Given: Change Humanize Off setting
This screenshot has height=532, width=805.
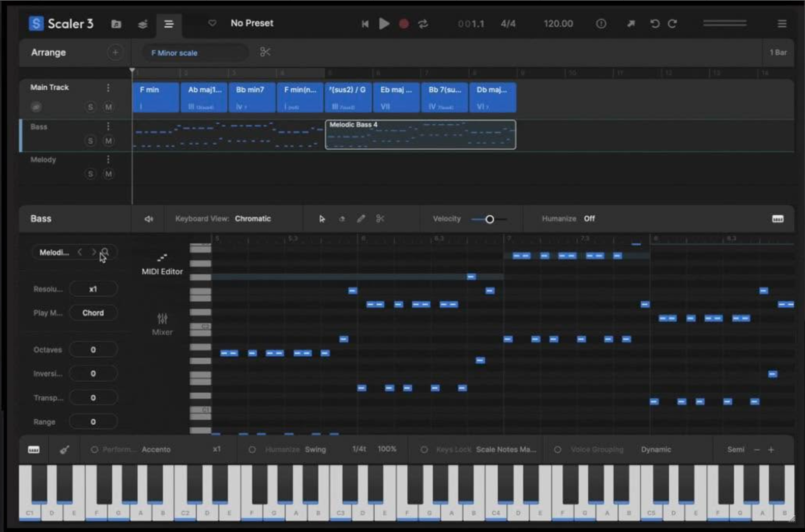Looking at the screenshot, I should [589, 219].
